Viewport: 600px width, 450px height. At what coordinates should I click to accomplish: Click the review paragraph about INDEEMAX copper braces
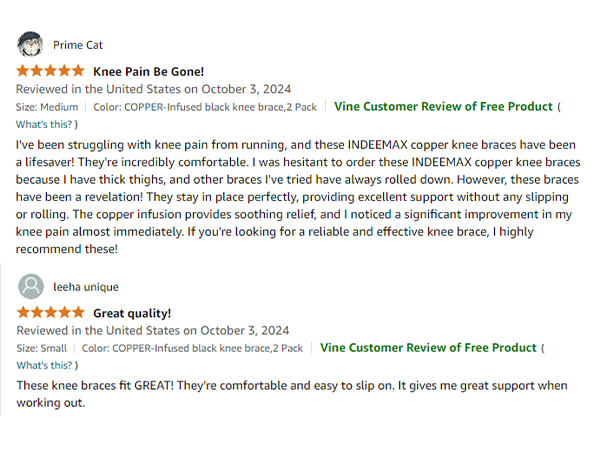[x=297, y=196]
